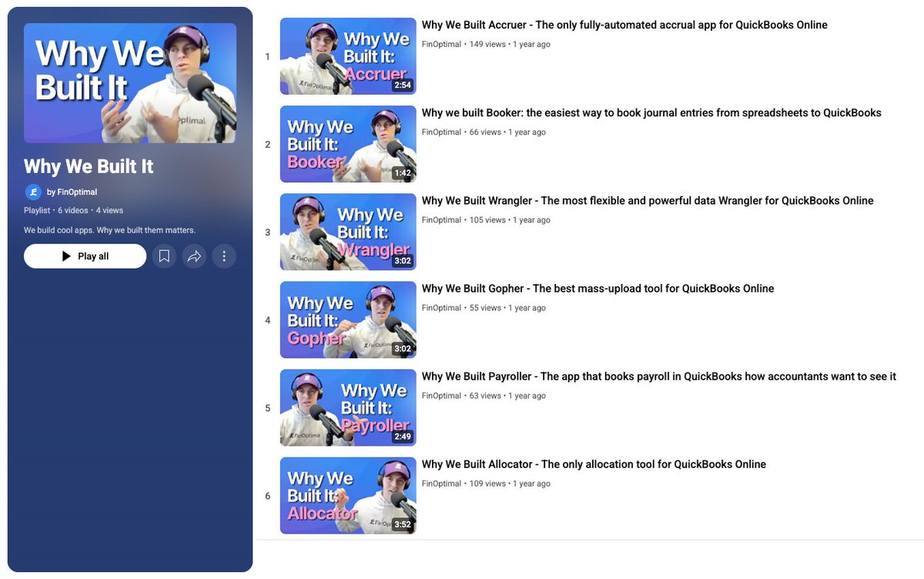Click FinOptimal channel name under Payroller video

point(441,396)
